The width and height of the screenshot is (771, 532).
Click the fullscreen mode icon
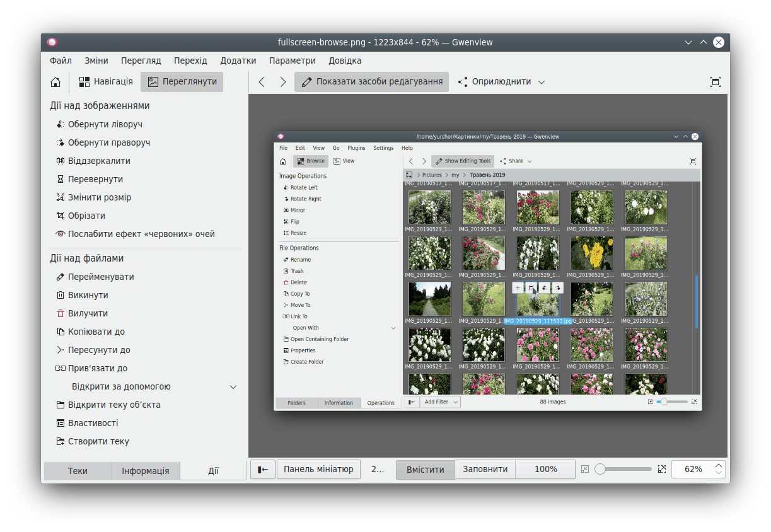pyautogui.click(x=715, y=82)
